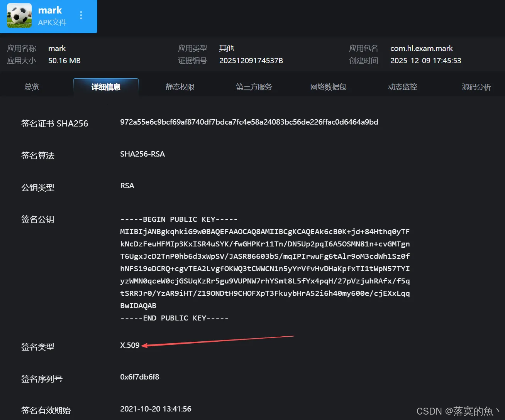Open the 静态权限 tab
Viewport: 505px width, 420px height.
point(180,87)
